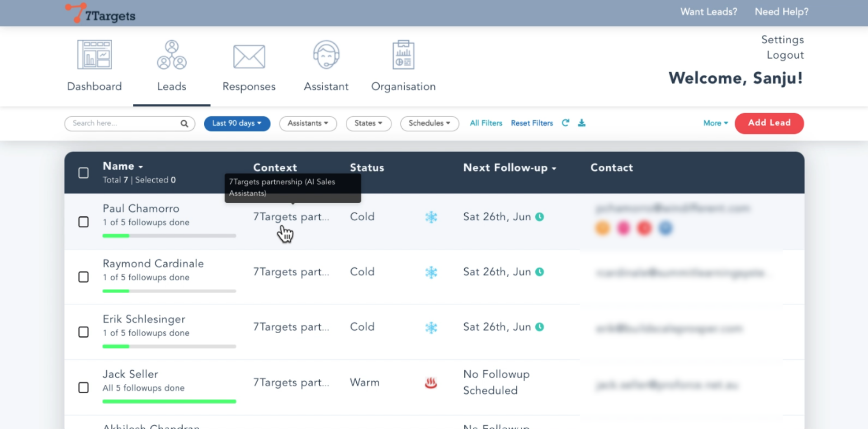Screen dimensions: 868x429
Task: Tick the select-all checkbox in header
Action: click(84, 173)
